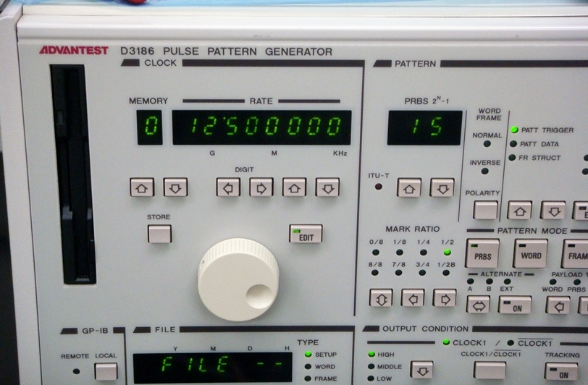Push the PAYLOAD left arrow button
This screenshot has width=588, height=385.
pyautogui.click(x=558, y=305)
